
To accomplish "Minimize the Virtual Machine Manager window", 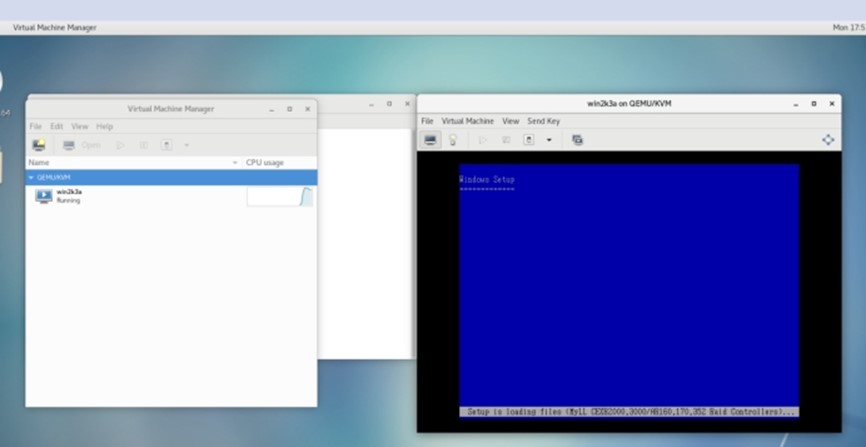I will [272, 109].
